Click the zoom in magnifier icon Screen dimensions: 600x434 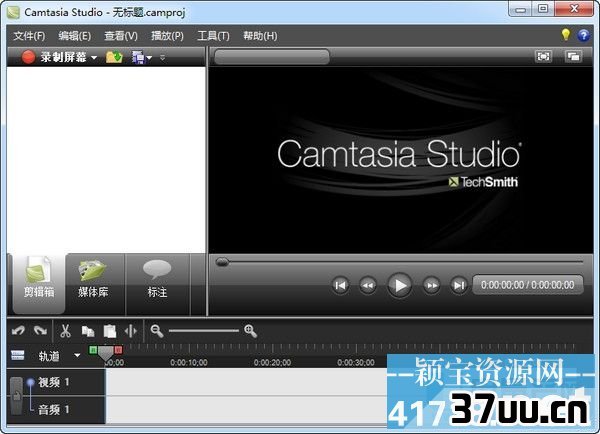click(251, 331)
